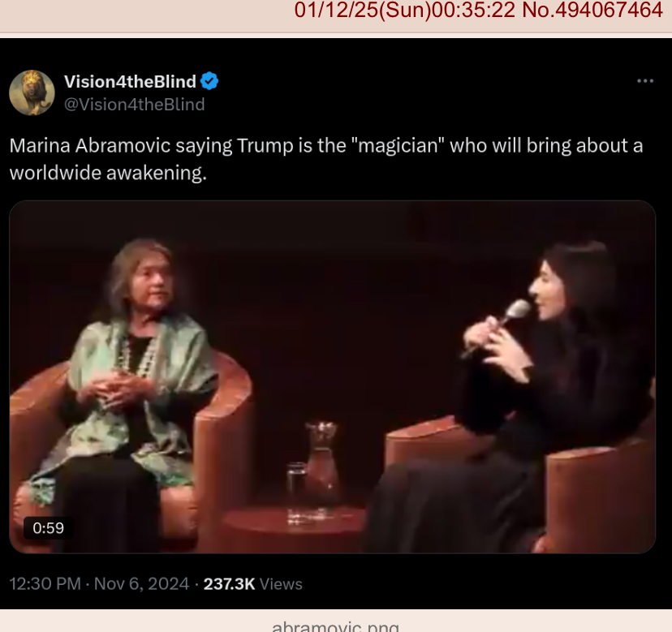Viewport: 672px width, 632px height.
Task: Click the blue verified checkmark badge
Action: (x=209, y=81)
